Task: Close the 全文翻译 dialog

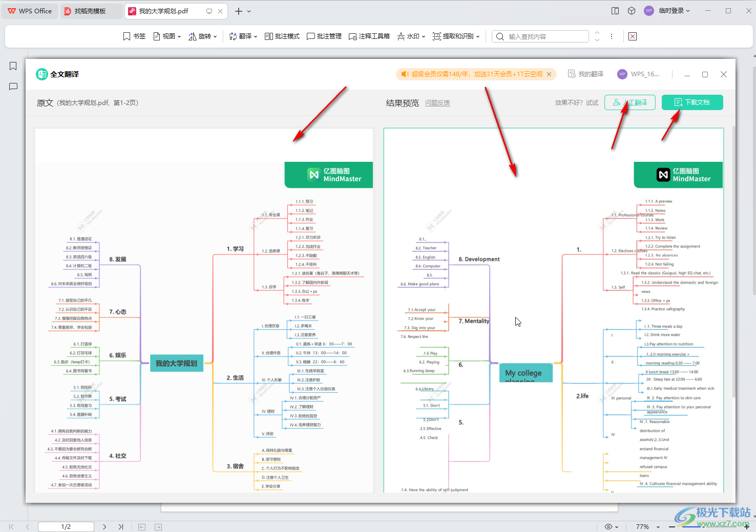Action: 724,74
